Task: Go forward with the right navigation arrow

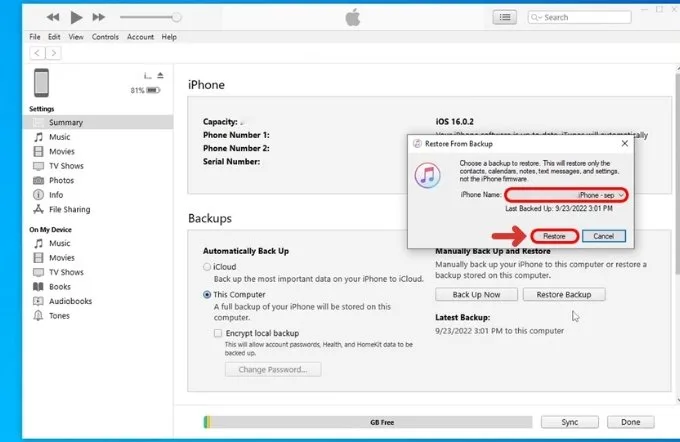Action: (x=53, y=53)
